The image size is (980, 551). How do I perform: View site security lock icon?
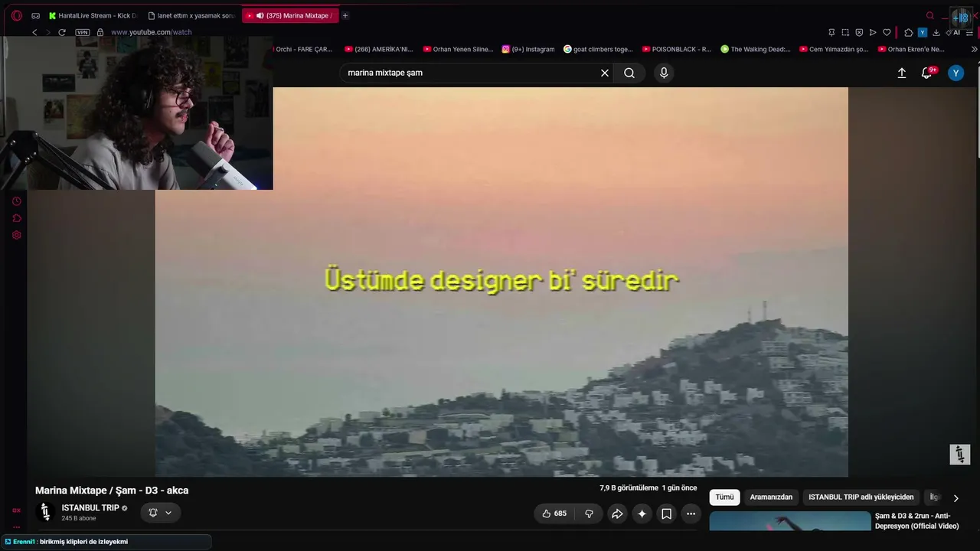point(100,32)
